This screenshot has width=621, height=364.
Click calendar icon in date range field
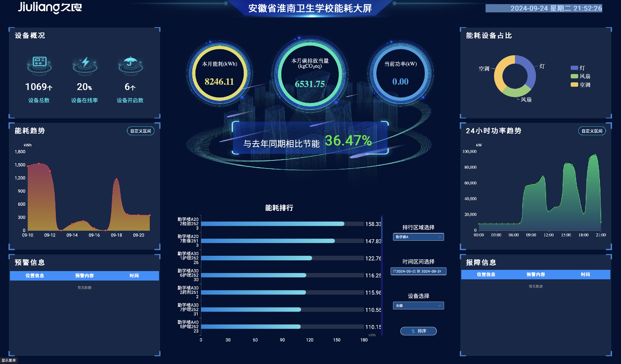point(394,271)
